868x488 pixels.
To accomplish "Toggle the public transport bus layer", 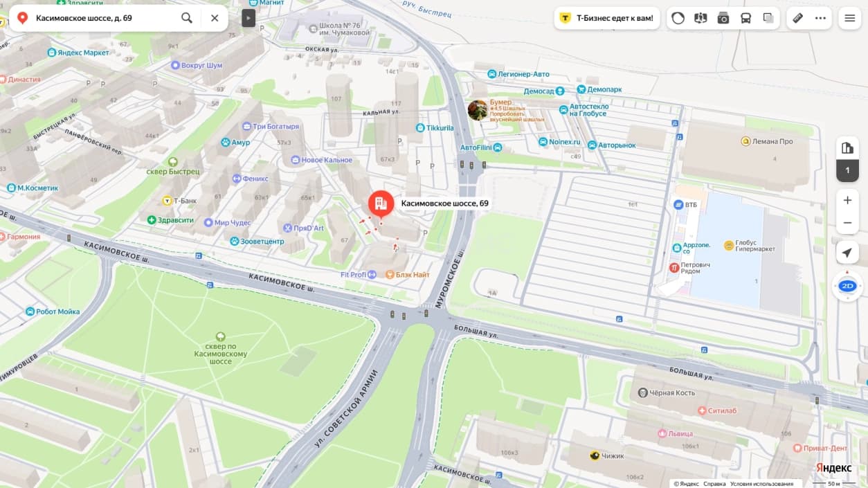I will click(746, 18).
